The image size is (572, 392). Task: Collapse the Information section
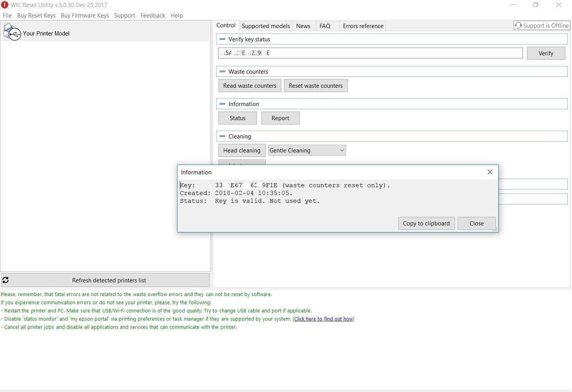tap(222, 104)
